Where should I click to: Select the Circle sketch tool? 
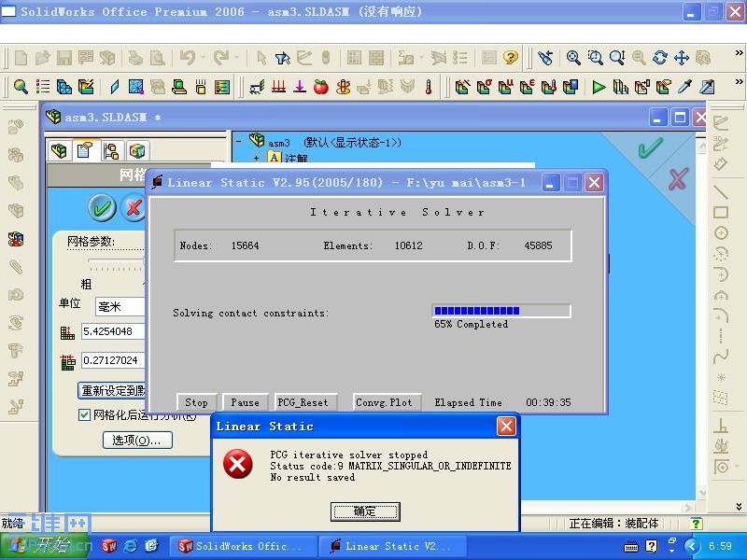point(721,232)
